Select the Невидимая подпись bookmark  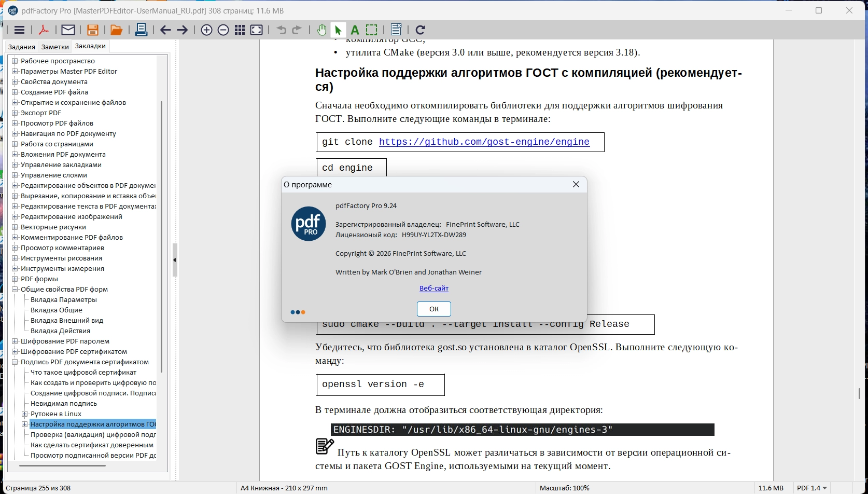click(64, 404)
